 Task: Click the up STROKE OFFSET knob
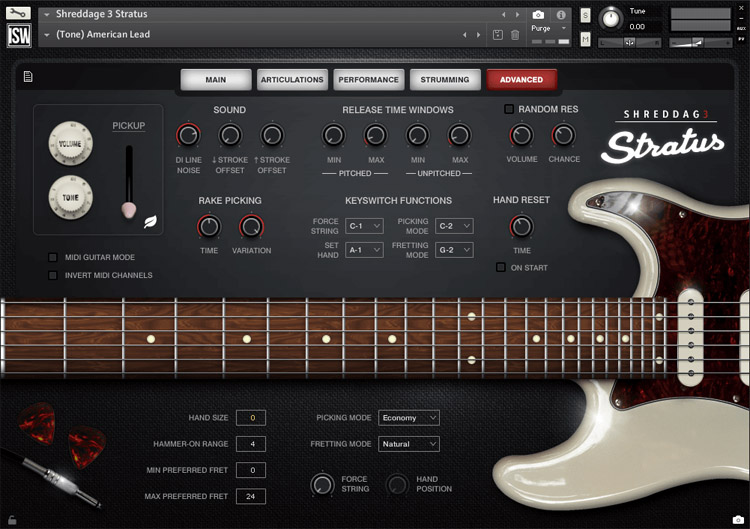(x=272, y=135)
